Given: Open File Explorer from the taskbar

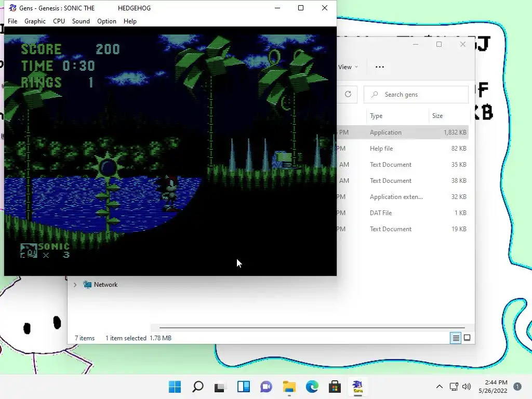Looking at the screenshot, I should point(289,387).
